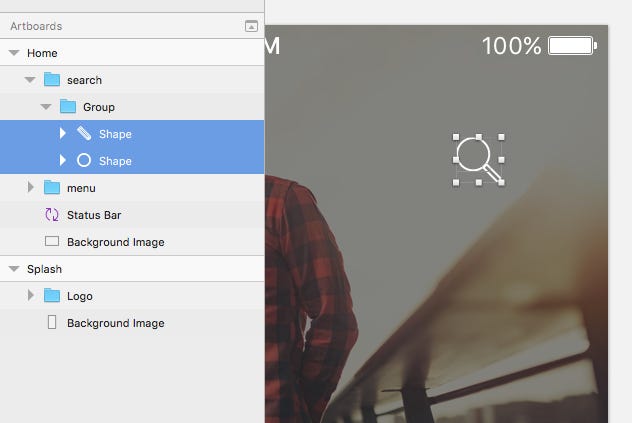Click the bottom-right selection handle on canvas

tap(501, 183)
